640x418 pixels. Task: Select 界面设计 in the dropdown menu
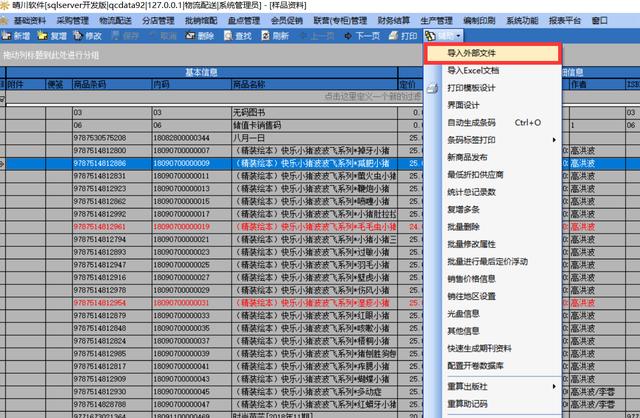point(493,105)
